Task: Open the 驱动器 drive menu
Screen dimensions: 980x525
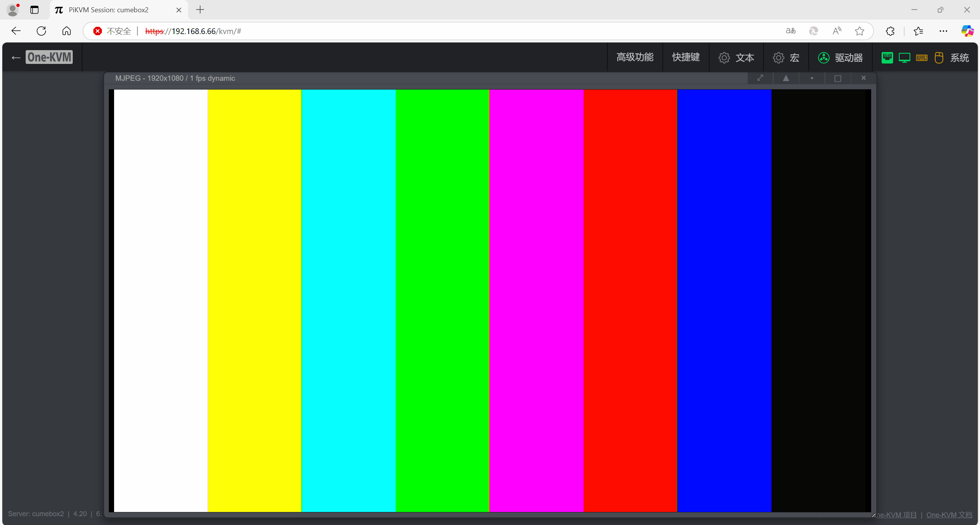Action: [840, 57]
